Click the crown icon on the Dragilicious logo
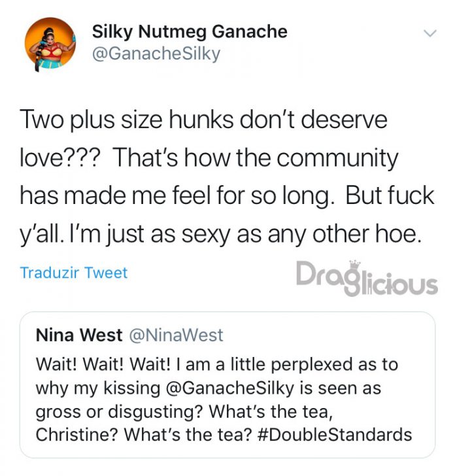455x476 pixels. click(354, 263)
